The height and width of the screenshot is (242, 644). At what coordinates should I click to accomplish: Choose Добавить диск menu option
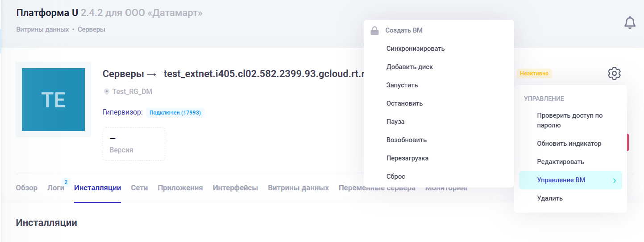(409, 67)
